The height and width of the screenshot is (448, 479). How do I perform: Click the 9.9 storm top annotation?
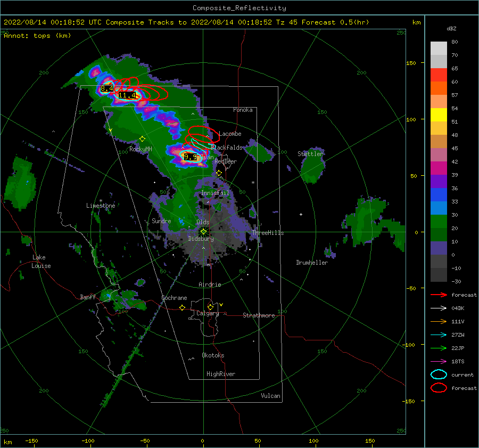tap(191, 157)
